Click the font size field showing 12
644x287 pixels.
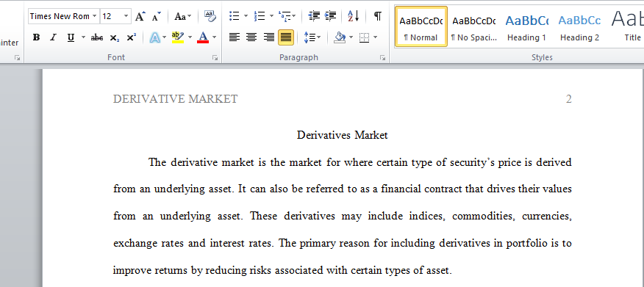pyautogui.click(x=111, y=16)
